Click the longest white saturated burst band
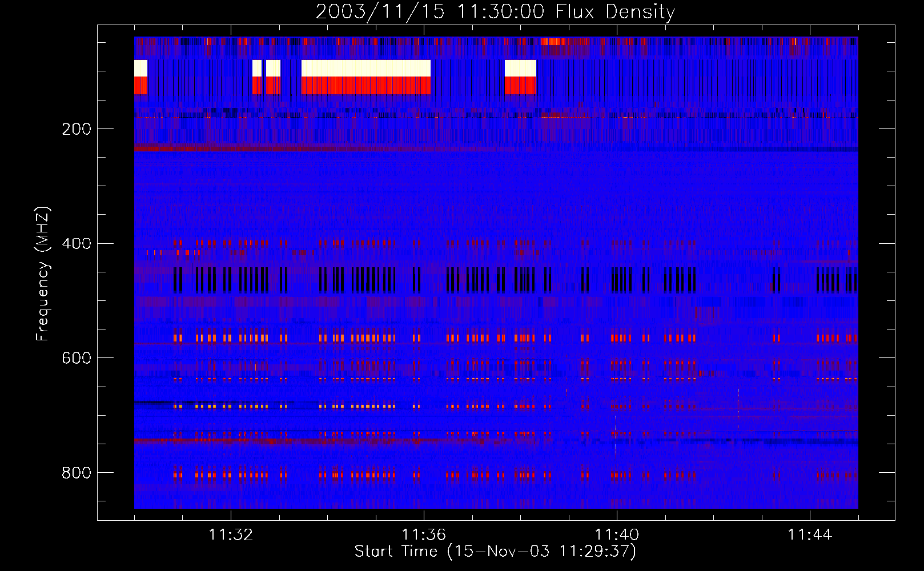This screenshot has width=924, height=571. [x=366, y=68]
